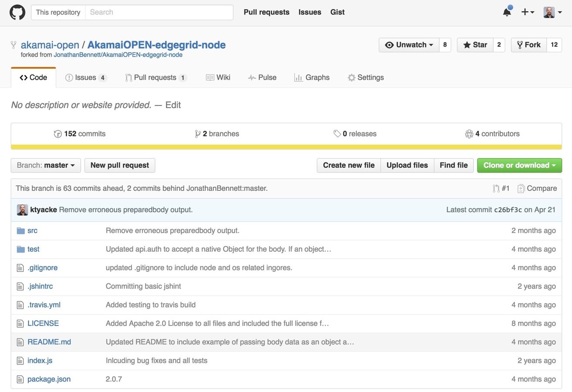
Task: Open the AkamaiOPEN-edgegrid-node repository title link
Action: coord(156,45)
